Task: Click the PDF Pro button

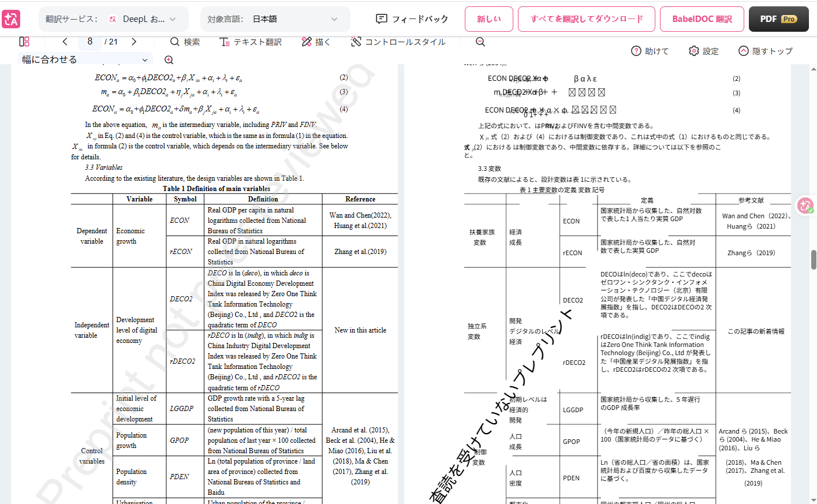Action: 779,19
